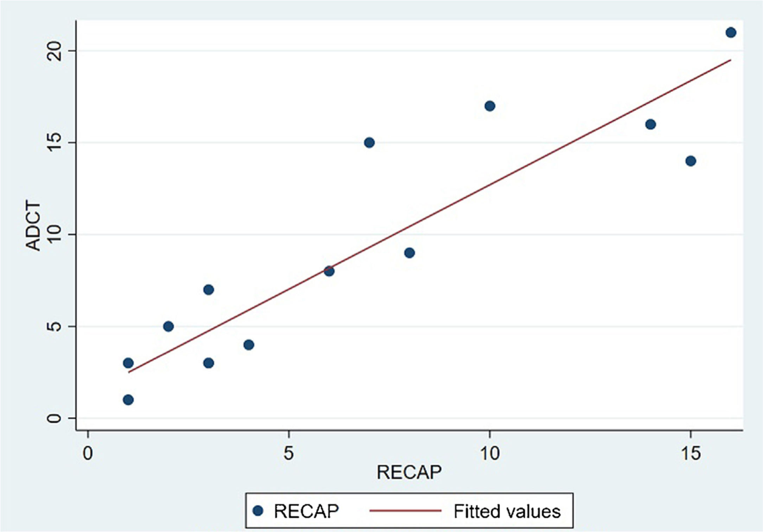Click the data point at RECAP 15, ADCT 14
Viewport: 763px width, 532px height.
coord(691,161)
